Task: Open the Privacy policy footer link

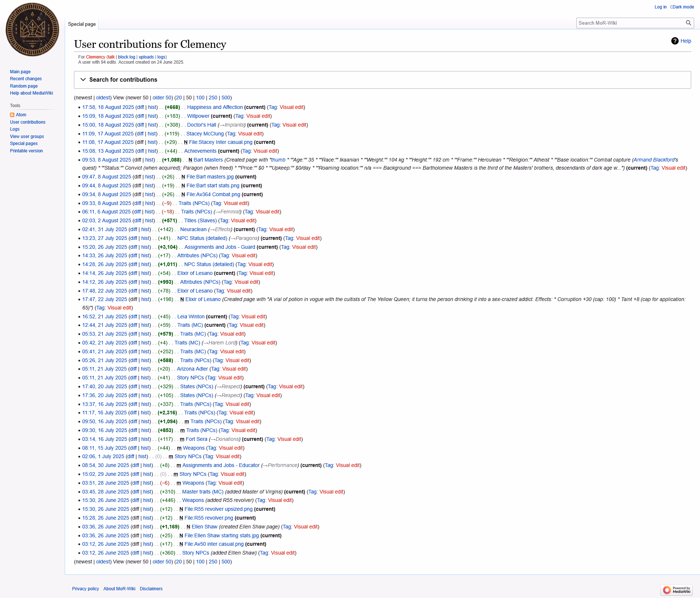Action: (85, 589)
